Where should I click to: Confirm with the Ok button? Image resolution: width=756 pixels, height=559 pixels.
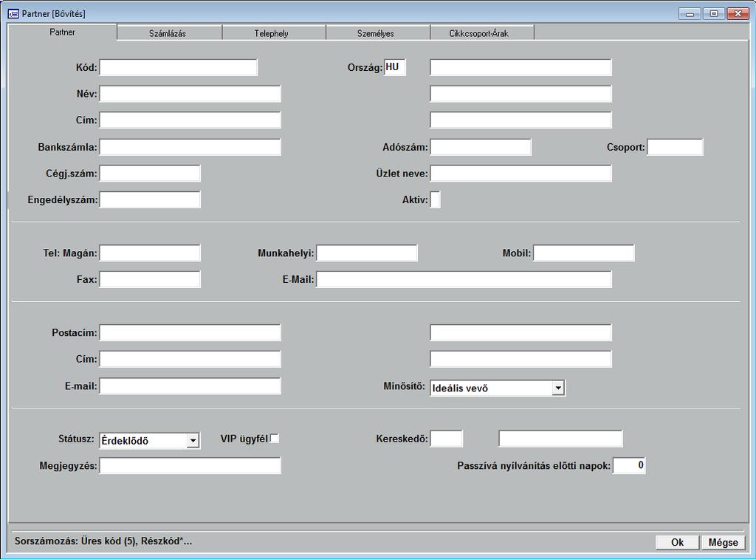click(678, 542)
